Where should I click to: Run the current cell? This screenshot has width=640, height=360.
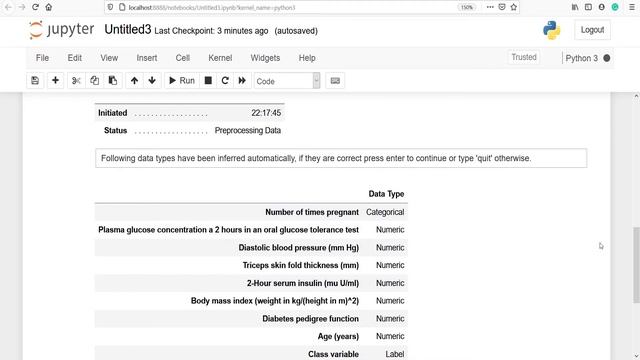click(182, 81)
